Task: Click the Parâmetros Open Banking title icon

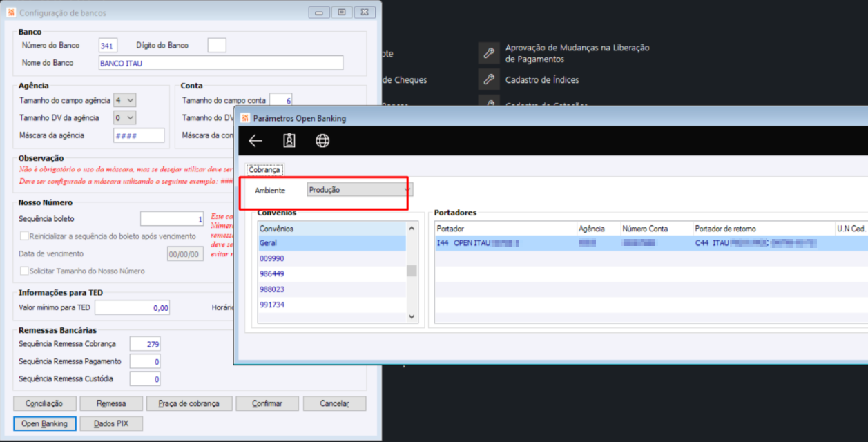Action: [x=244, y=118]
